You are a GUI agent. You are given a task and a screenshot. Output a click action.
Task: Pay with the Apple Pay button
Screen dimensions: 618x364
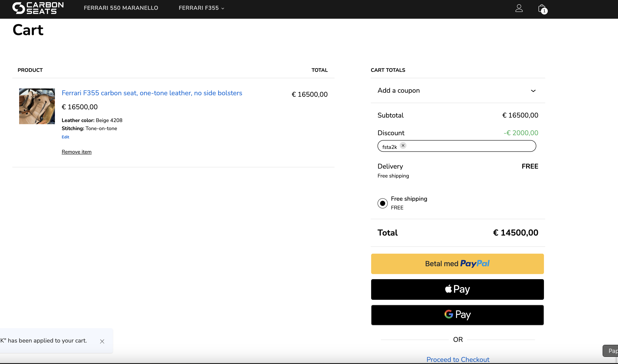click(457, 289)
